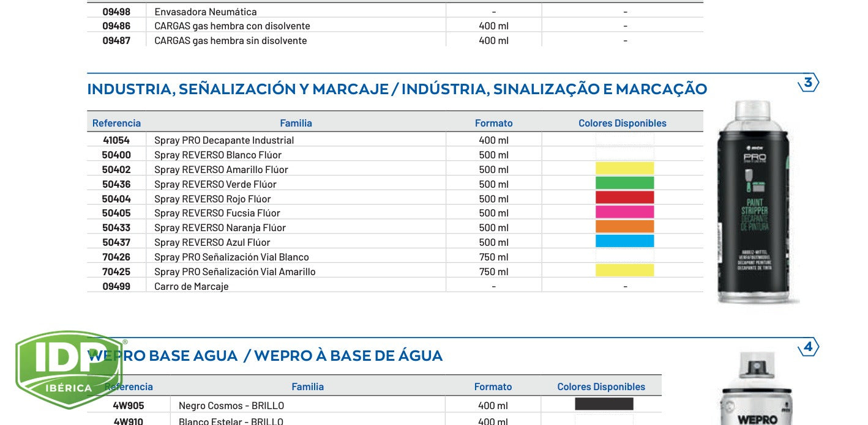Click the WEPRO Base Agua heading
The width and height of the screenshot is (868, 425).
point(265,356)
